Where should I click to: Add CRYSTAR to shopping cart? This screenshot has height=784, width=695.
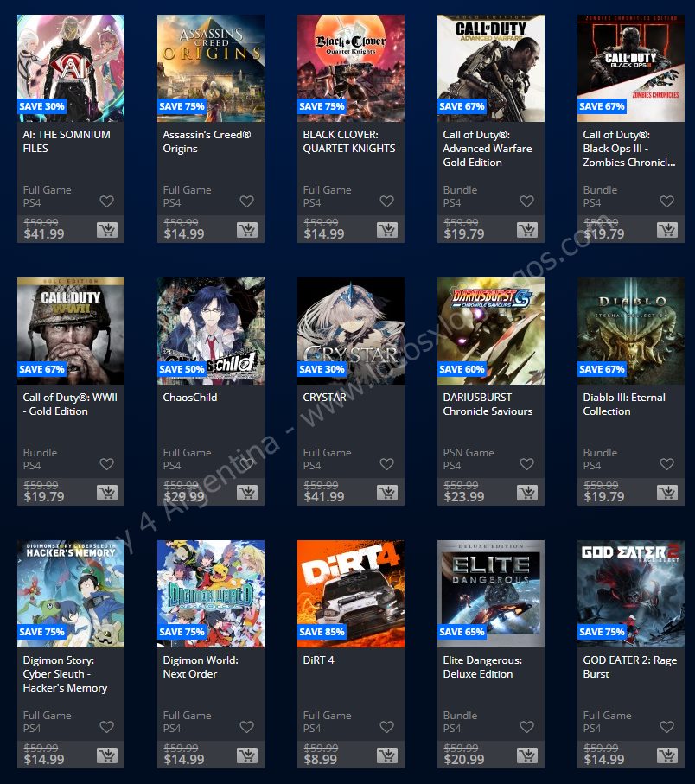pyautogui.click(x=387, y=493)
